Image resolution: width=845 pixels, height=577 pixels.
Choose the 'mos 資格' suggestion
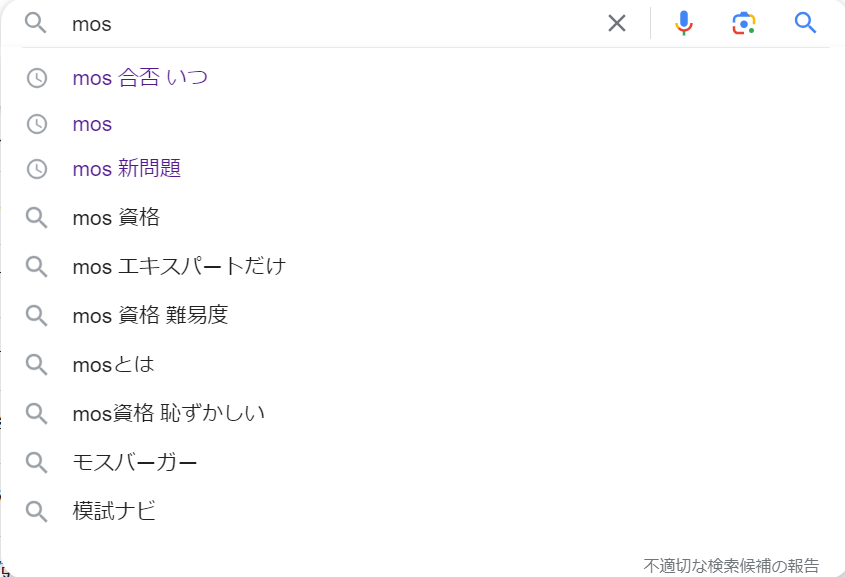click(x=116, y=218)
